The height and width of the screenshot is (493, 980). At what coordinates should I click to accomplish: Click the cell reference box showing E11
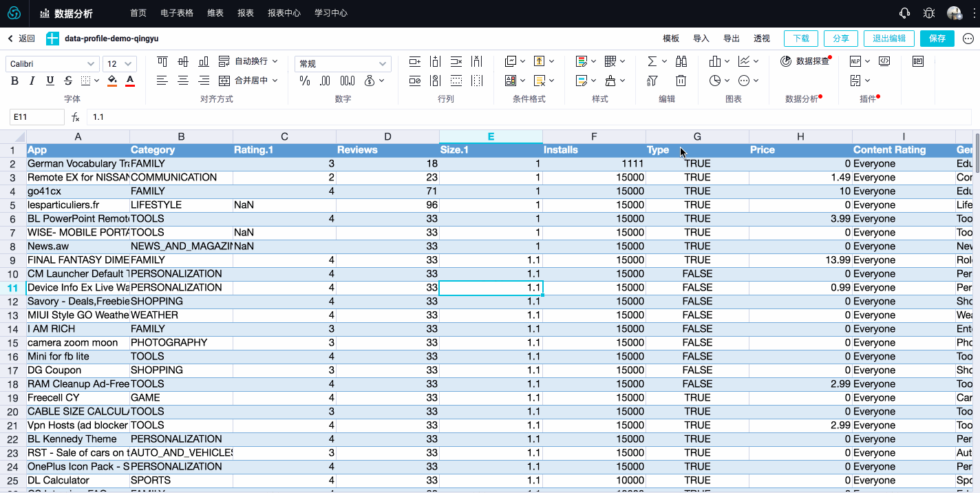tap(36, 117)
